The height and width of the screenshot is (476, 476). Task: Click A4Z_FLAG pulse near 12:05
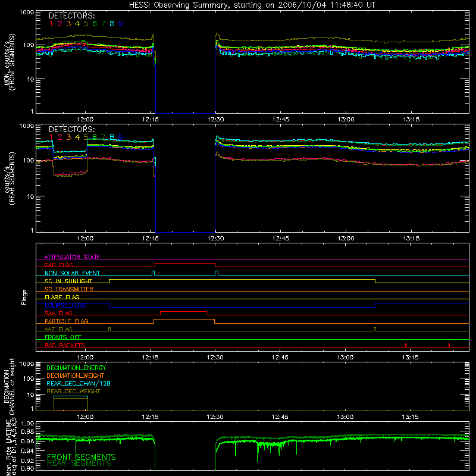109,329
